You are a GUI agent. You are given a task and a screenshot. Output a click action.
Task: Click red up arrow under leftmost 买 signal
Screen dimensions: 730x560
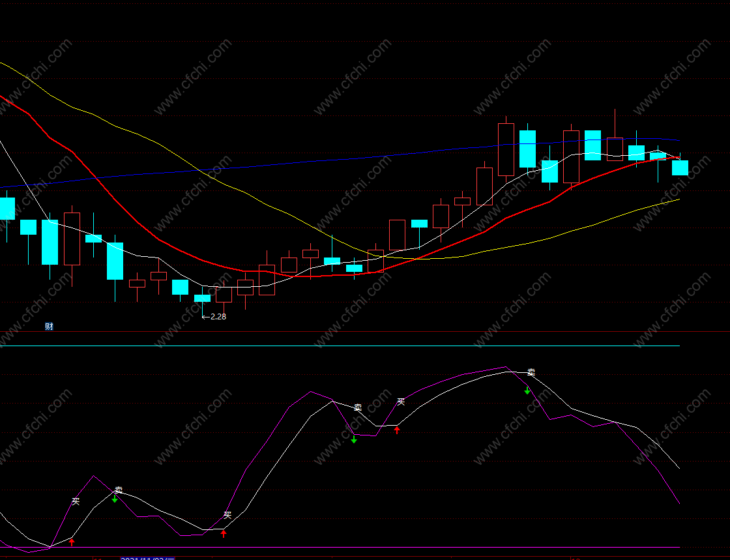tap(72, 542)
